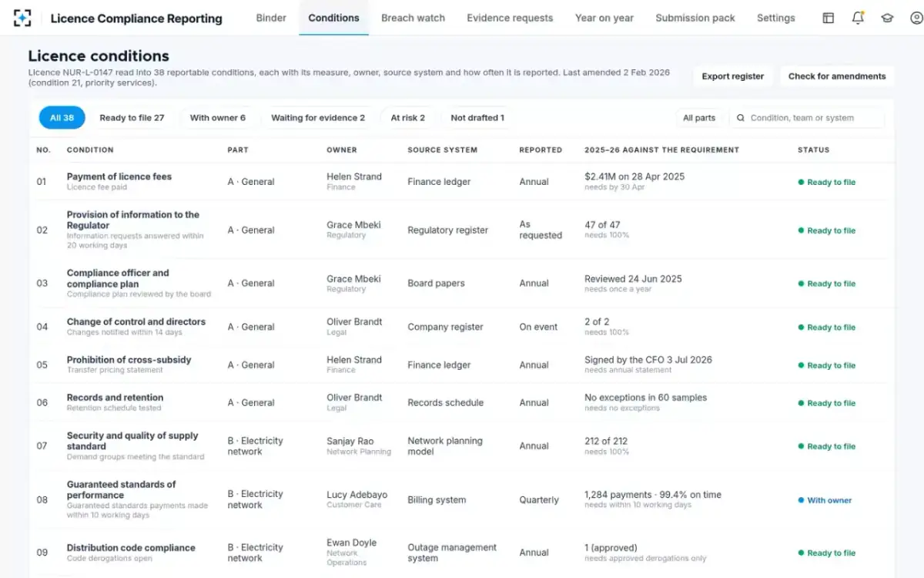Open the user profile avatar icon
Viewport: 924px width, 578px height.
click(x=916, y=18)
